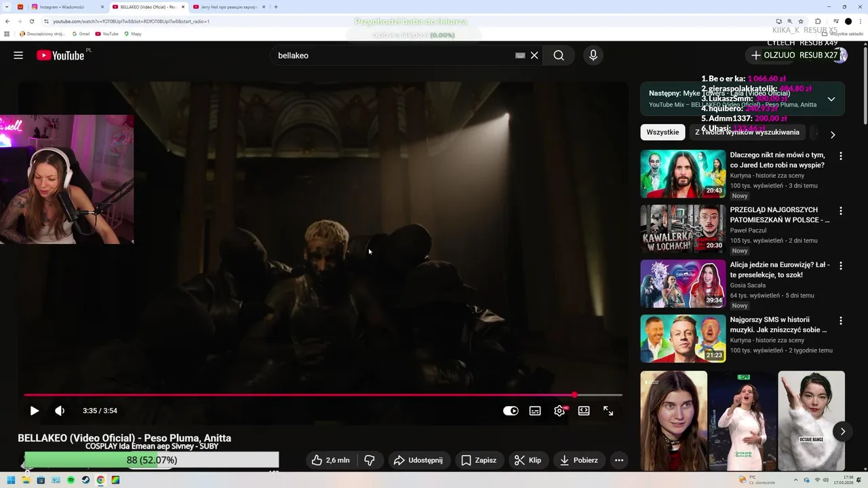Like the video with 2,6 mln

330,460
